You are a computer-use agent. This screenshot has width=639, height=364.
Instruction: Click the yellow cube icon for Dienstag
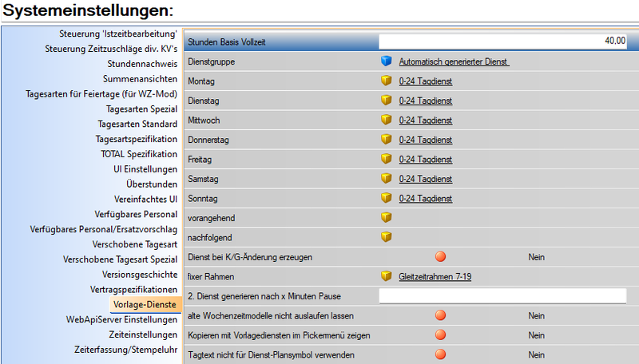click(386, 100)
